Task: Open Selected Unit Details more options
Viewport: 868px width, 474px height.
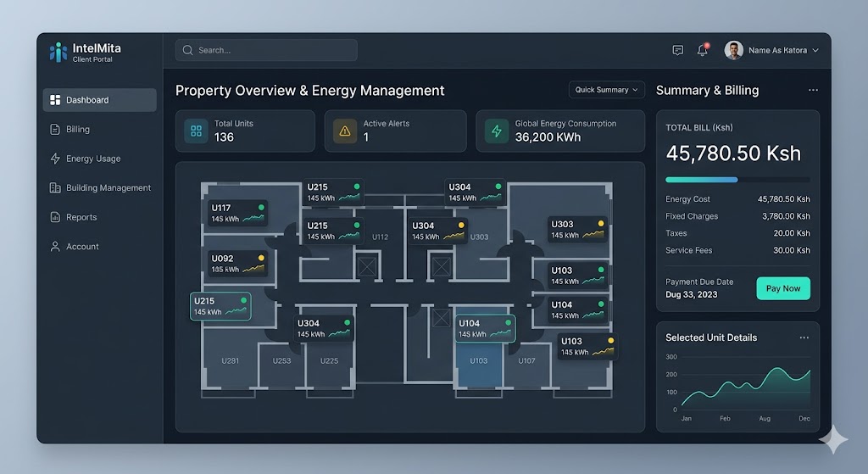Action: click(x=804, y=337)
